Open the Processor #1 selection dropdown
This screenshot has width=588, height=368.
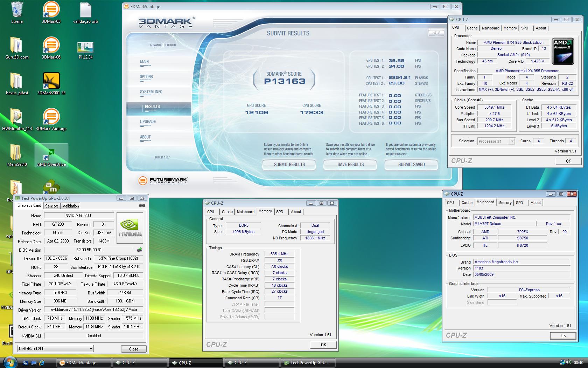point(496,141)
